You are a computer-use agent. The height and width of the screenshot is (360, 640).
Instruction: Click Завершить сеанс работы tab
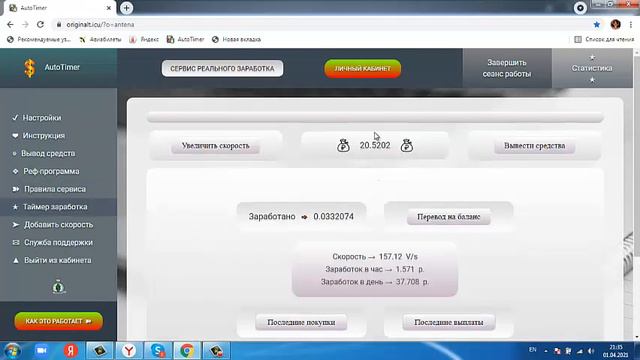507,68
